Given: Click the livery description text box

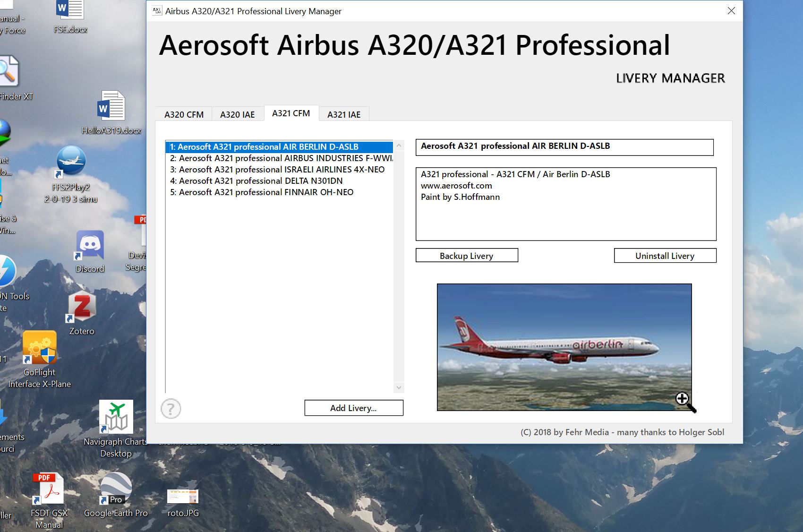Looking at the screenshot, I should point(566,204).
